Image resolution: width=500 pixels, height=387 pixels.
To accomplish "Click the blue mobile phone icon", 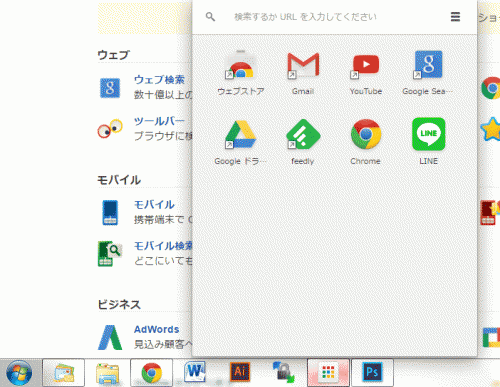I will tap(110, 213).
